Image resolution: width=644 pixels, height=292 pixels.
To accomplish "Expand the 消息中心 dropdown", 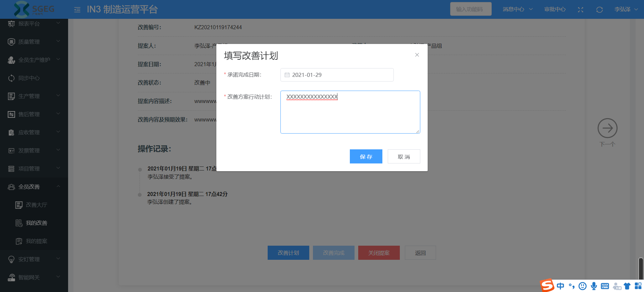I will click(x=517, y=9).
